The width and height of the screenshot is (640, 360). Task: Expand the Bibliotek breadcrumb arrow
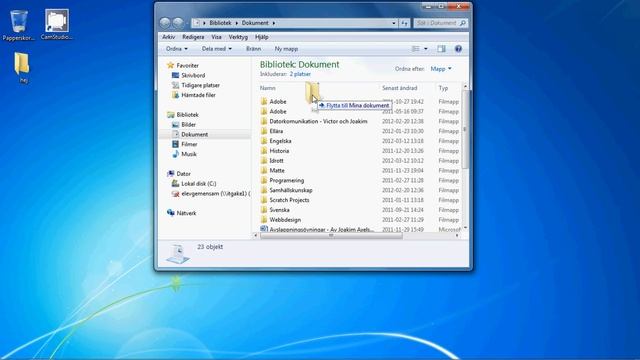[x=237, y=23]
